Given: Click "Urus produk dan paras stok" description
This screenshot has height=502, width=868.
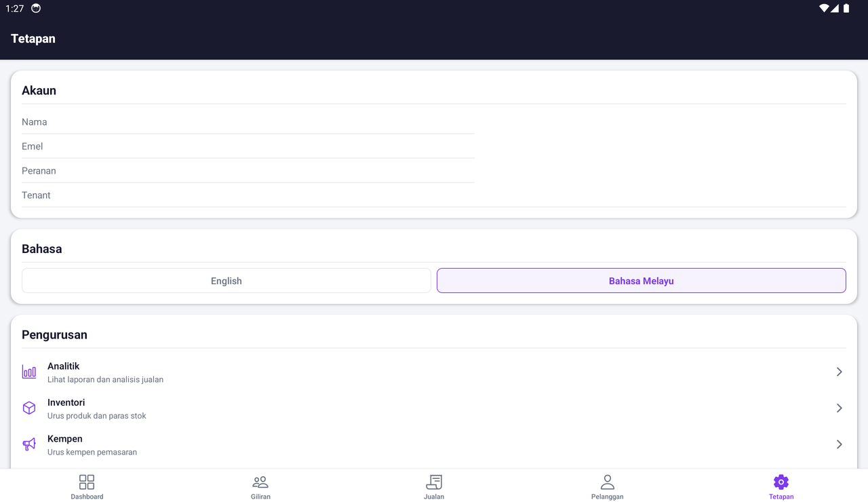Looking at the screenshot, I should point(97,416).
